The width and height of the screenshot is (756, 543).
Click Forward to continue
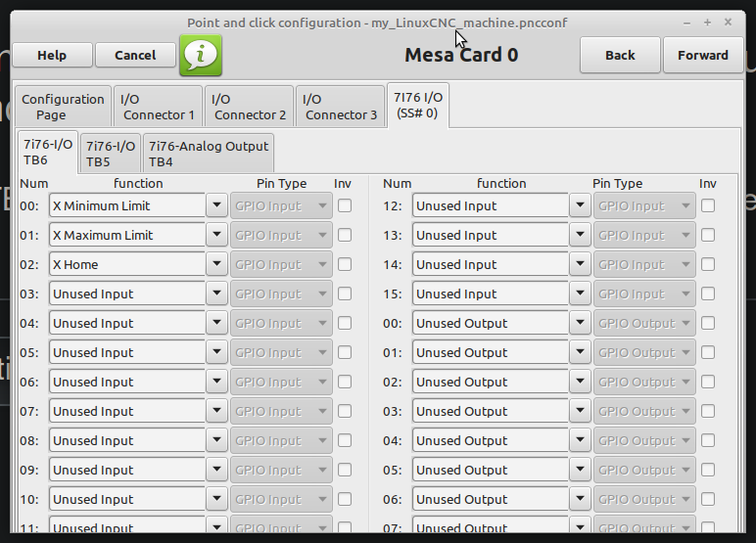click(x=703, y=55)
